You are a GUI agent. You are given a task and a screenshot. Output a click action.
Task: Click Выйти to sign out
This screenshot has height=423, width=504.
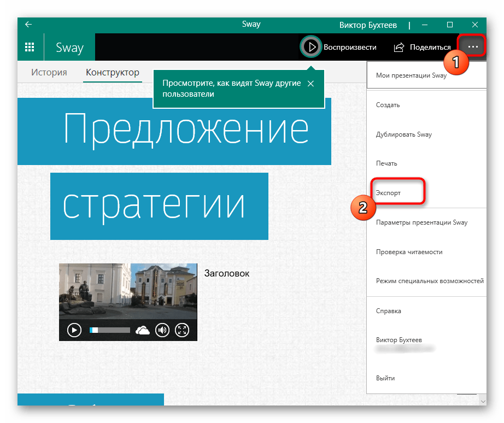pos(385,378)
